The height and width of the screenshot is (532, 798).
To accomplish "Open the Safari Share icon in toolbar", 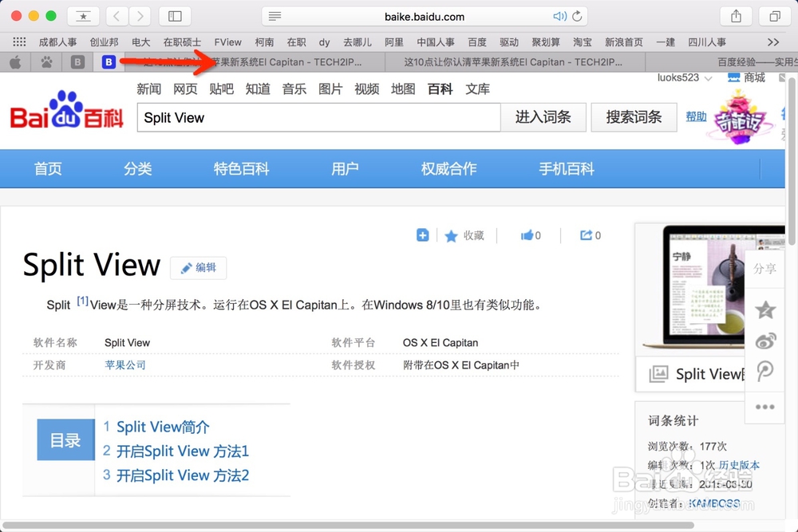I will coord(735,15).
